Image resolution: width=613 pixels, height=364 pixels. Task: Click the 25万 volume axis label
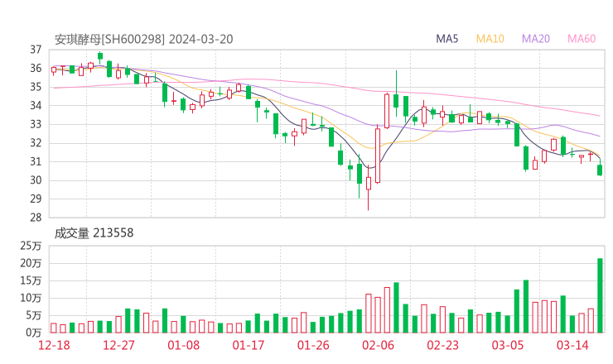tap(31, 246)
